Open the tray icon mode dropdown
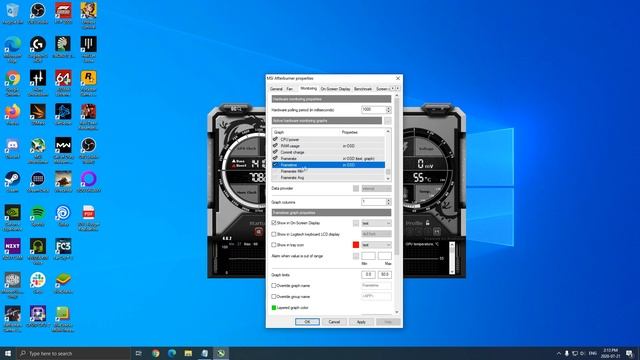This screenshot has width=640, height=360. (376, 245)
